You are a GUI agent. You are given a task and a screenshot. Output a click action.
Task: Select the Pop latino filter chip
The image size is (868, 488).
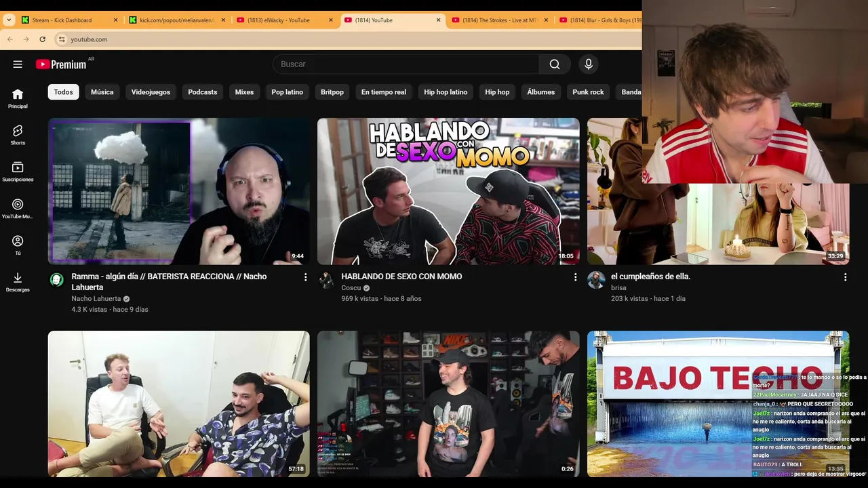pos(288,92)
